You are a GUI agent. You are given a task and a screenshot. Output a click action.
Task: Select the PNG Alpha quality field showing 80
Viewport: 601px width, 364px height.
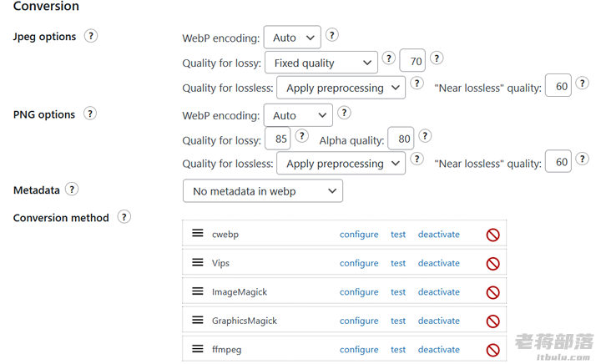tap(401, 139)
